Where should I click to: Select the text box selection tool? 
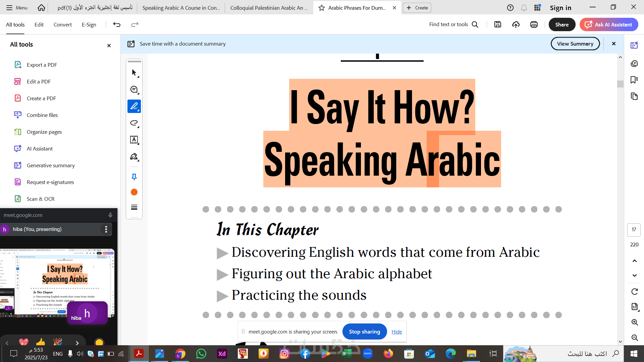(x=134, y=140)
